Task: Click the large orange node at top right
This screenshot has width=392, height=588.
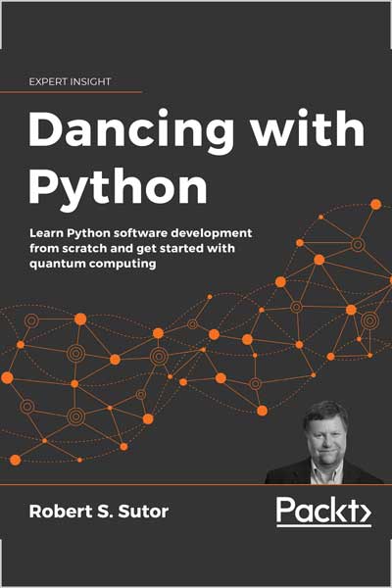Action: tap(375, 205)
